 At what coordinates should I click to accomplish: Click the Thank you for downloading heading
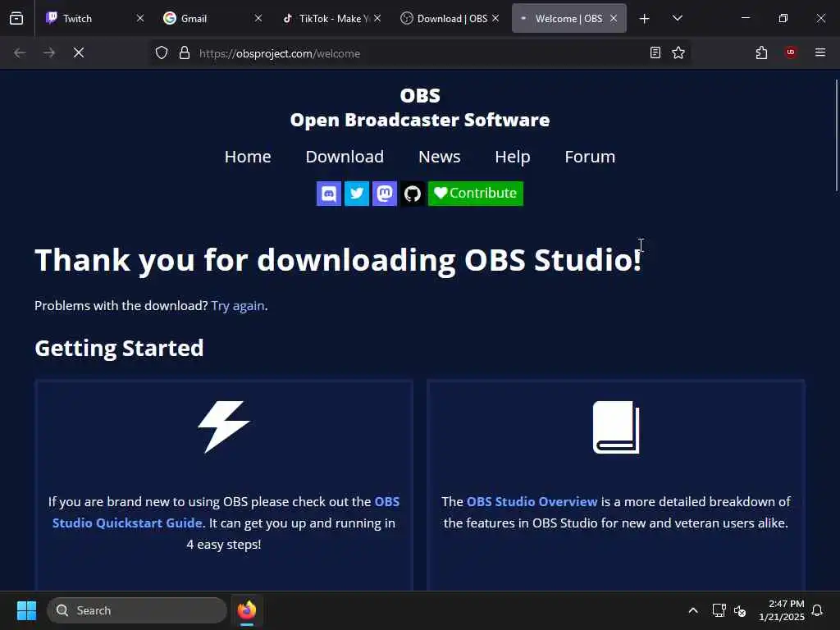[x=338, y=260]
